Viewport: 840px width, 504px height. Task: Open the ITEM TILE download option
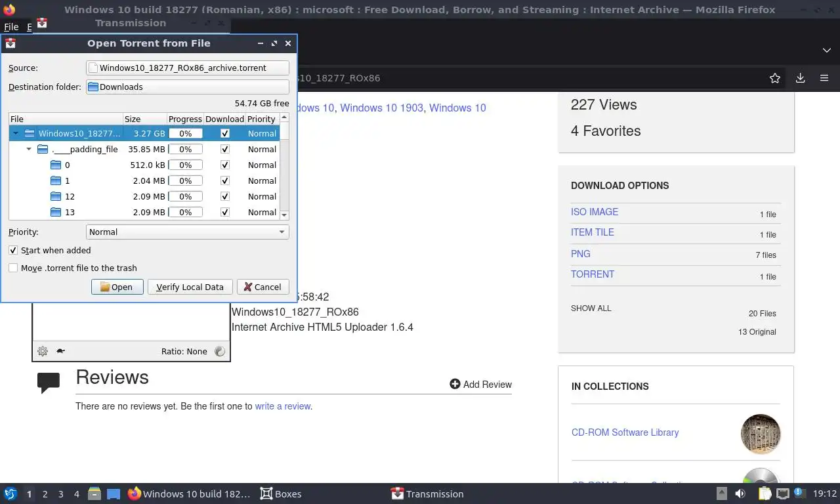click(x=593, y=232)
